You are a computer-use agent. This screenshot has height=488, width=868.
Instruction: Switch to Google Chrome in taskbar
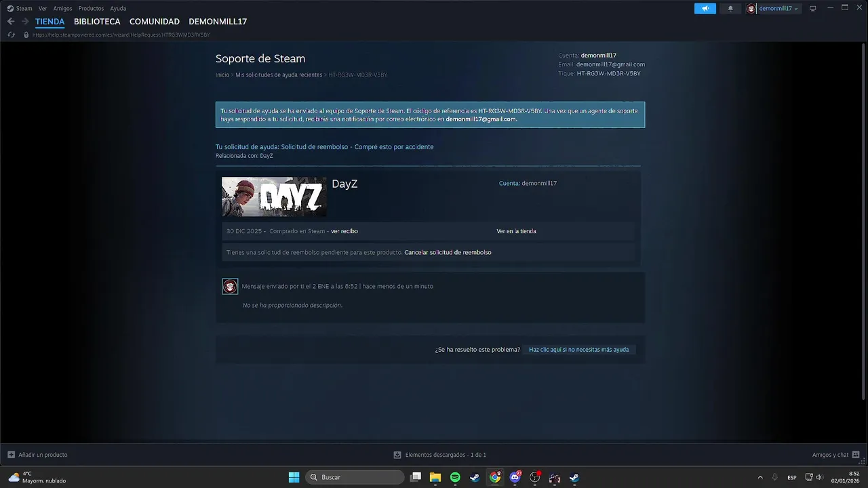coord(495,477)
